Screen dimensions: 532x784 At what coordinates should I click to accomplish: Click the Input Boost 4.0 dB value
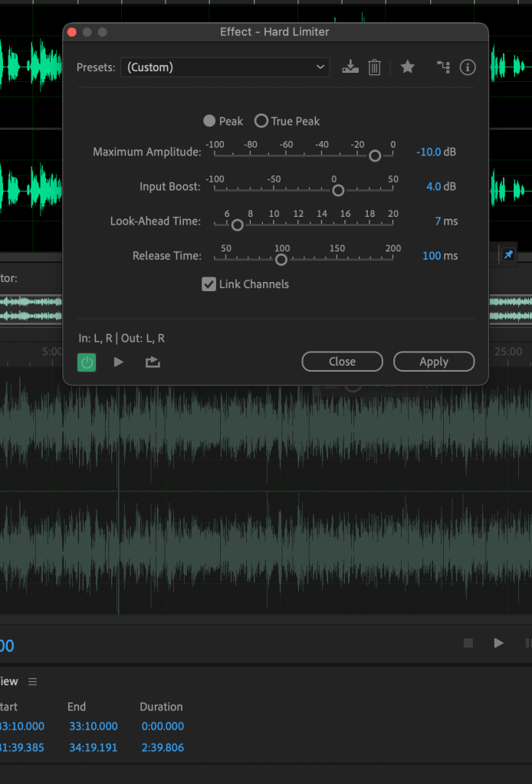(x=433, y=186)
